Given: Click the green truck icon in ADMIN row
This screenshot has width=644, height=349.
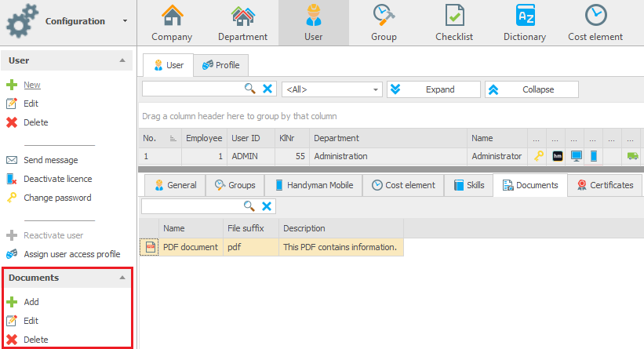Looking at the screenshot, I should tap(632, 156).
